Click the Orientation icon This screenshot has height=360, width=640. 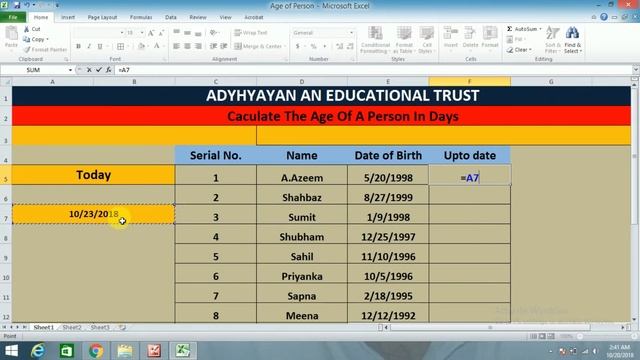213,32
